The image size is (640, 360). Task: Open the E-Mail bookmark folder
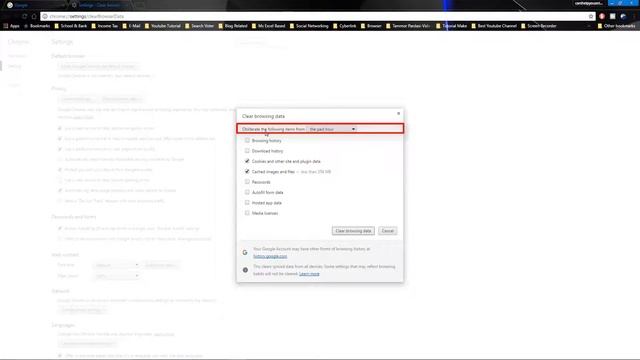point(131,26)
